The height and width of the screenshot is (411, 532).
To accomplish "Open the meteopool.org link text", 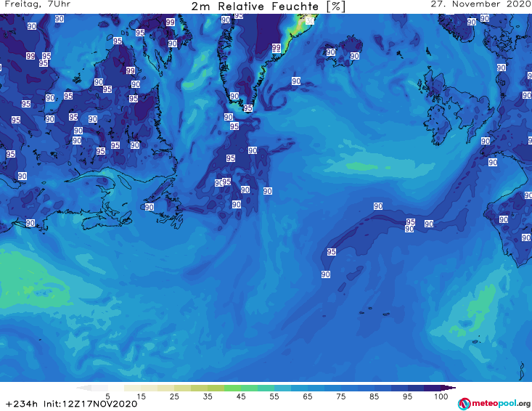I will point(501,403).
